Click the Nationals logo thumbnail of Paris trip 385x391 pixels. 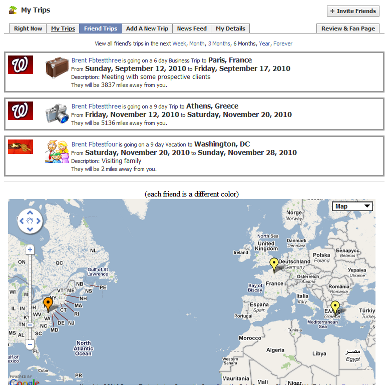pos(20,65)
